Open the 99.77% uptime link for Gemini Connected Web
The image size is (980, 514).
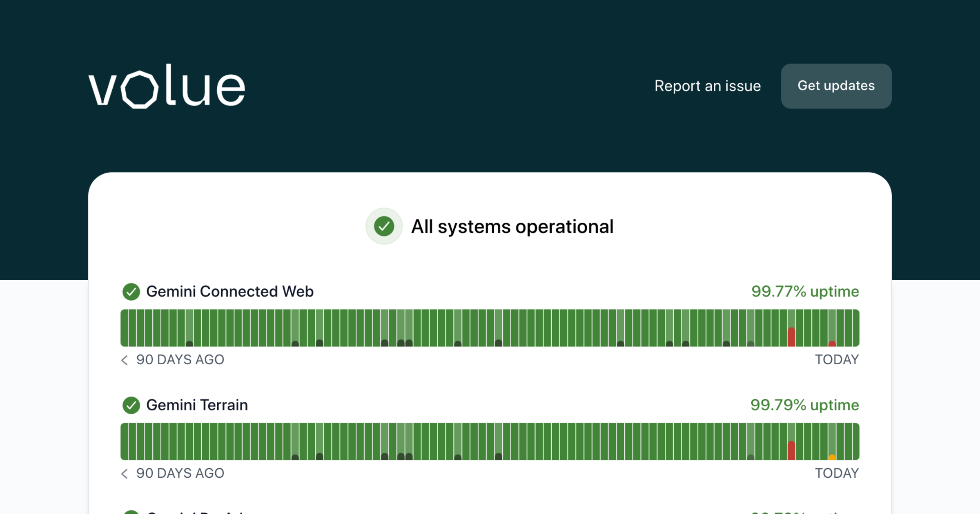pyautogui.click(x=804, y=292)
